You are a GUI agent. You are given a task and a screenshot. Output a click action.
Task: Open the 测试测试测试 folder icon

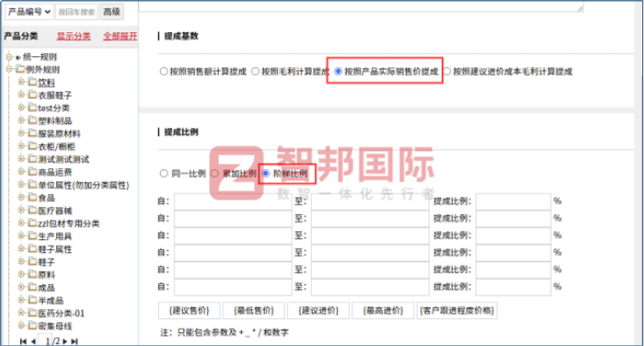[x=32, y=159]
